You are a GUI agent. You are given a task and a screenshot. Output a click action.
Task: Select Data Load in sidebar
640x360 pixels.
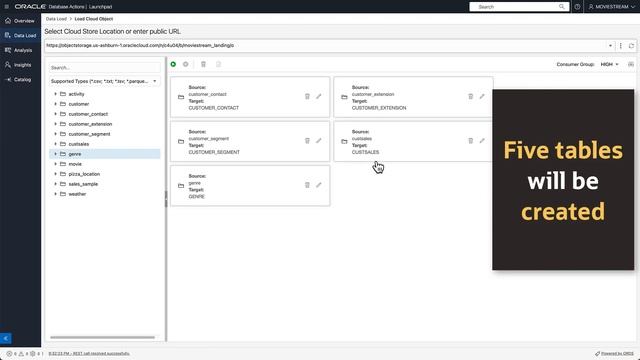click(20, 36)
